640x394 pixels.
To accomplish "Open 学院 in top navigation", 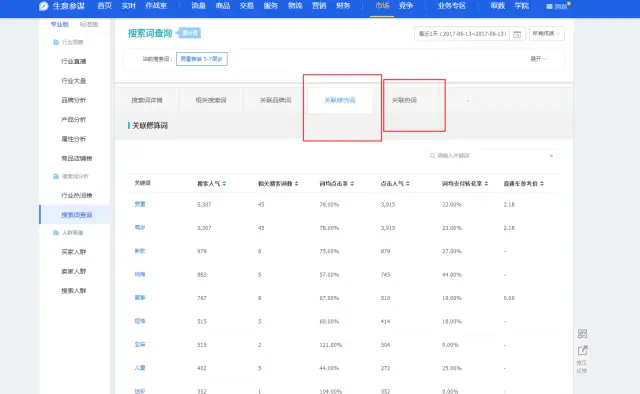I will click(x=522, y=6).
